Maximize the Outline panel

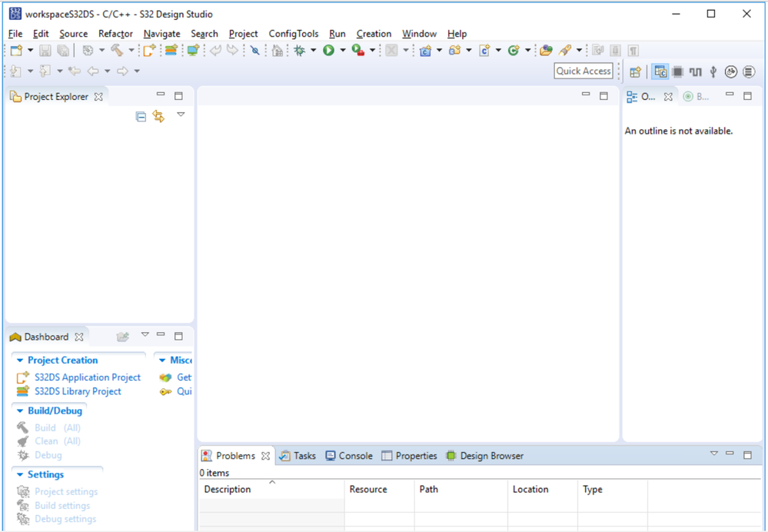click(x=747, y=96)
